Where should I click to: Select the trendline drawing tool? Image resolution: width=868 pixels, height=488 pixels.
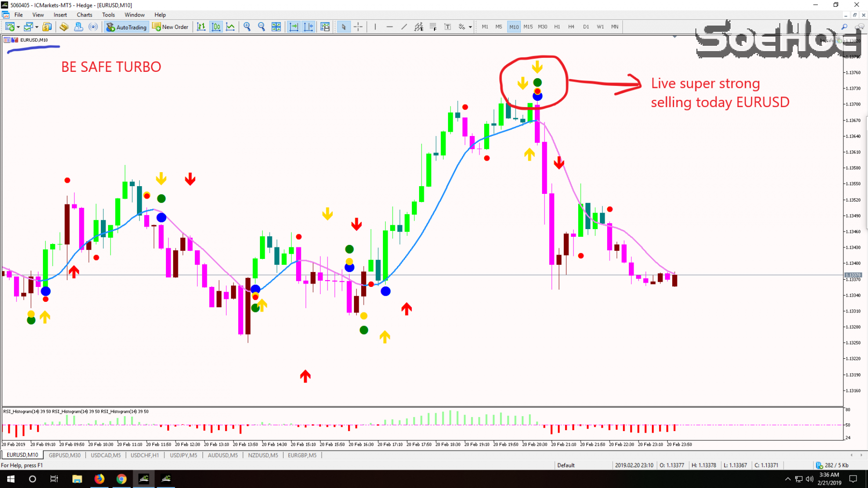(x=404, y=27)
